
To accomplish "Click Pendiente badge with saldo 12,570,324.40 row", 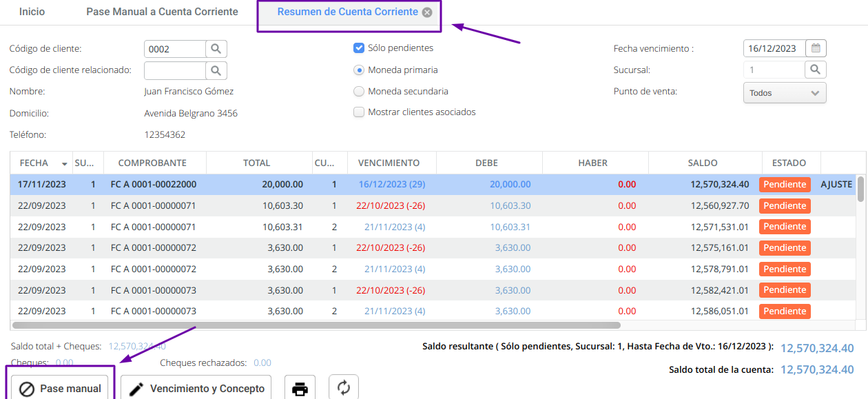I will (785, 185).
